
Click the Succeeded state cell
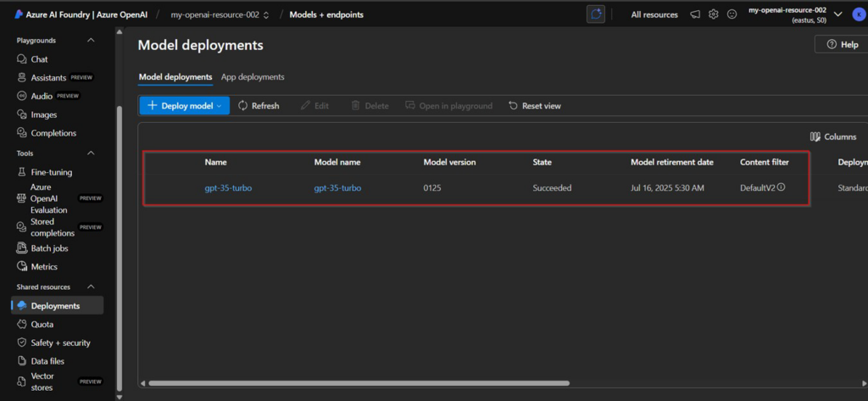pyautogui.click(x=552, y=187)
